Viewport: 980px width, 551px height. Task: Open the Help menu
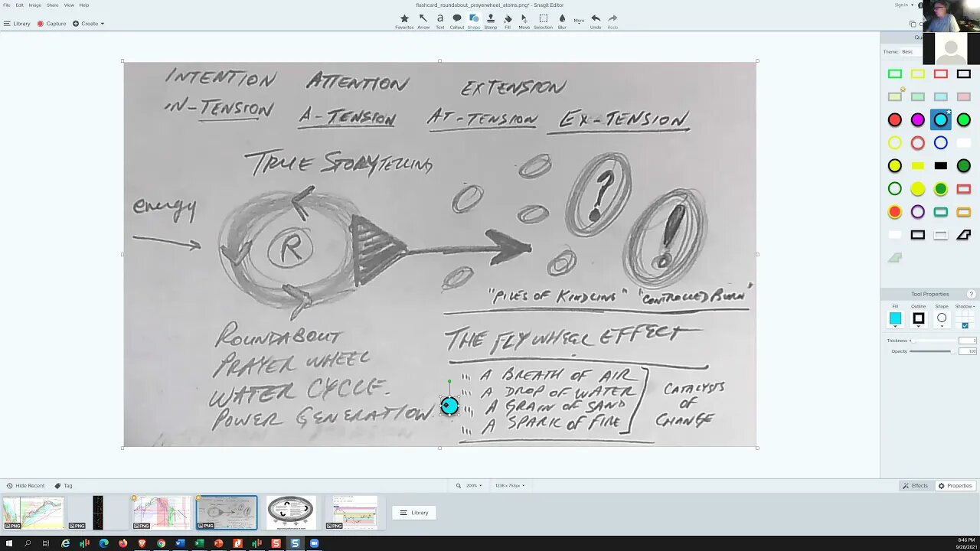(84, 5)
